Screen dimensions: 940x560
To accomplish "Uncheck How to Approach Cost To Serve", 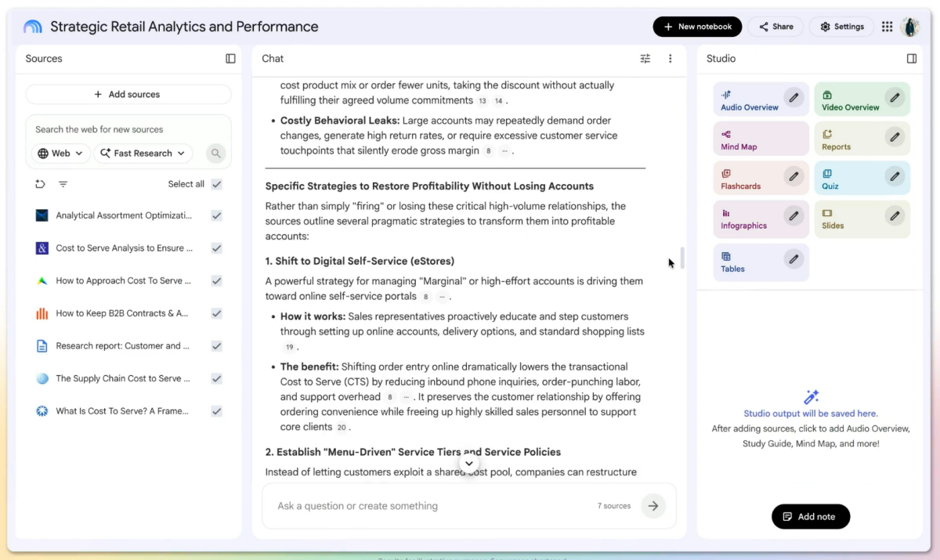I will click(x=216, y=280).
